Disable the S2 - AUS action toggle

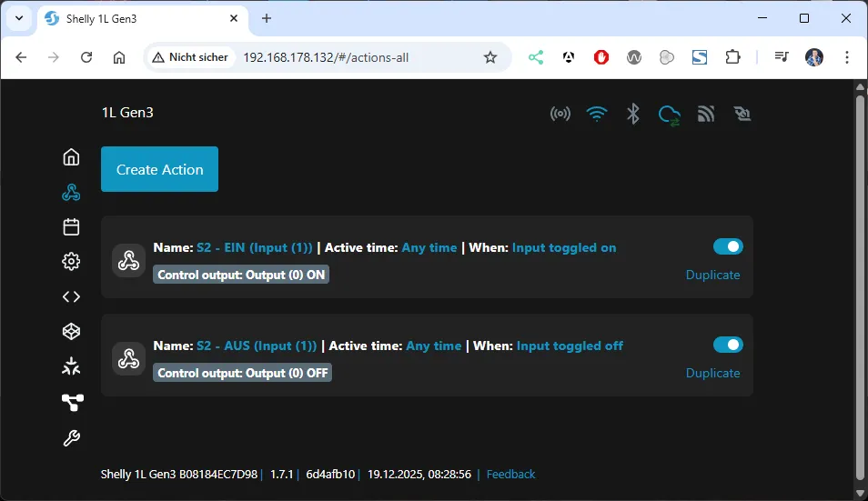[x=728, y=345]
